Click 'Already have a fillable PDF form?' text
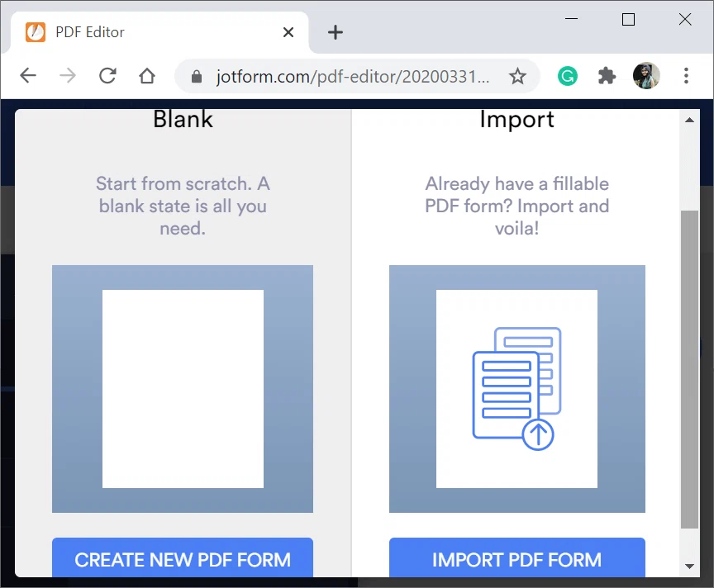This screenshot has width=714, height=588. pos(516,206)
